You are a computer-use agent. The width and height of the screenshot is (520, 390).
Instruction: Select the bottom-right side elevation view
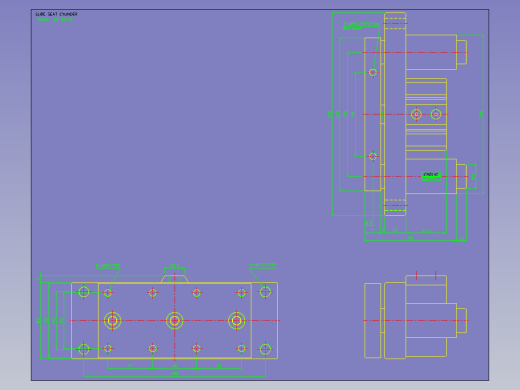coord(415,317)
